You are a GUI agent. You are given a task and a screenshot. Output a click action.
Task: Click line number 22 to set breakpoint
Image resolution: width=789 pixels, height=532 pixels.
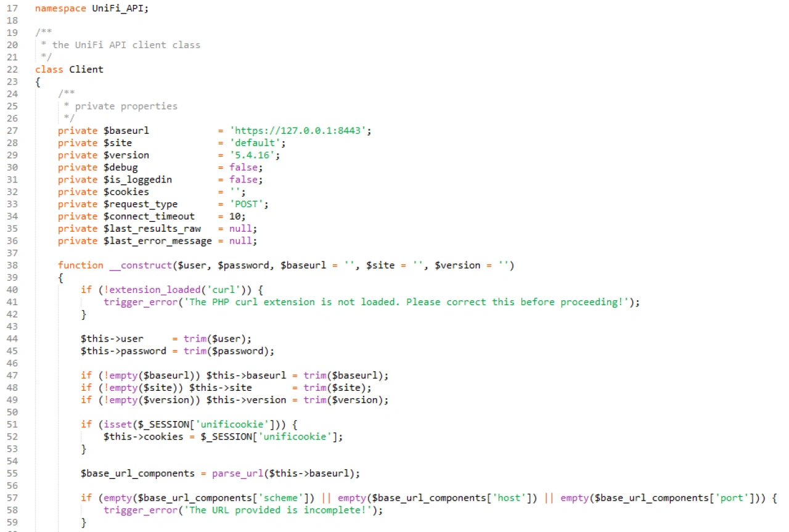point(12,69)
